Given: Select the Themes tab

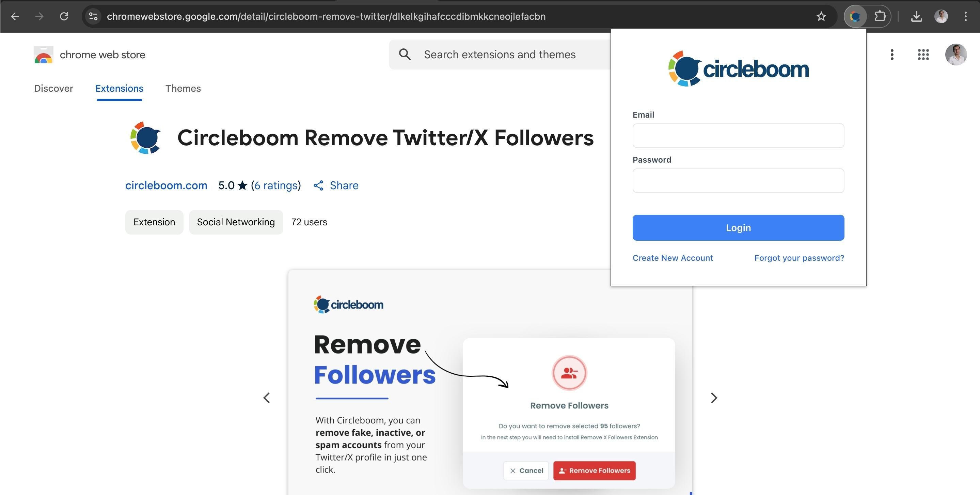Looking at the screenshot, I should point(183,88).
